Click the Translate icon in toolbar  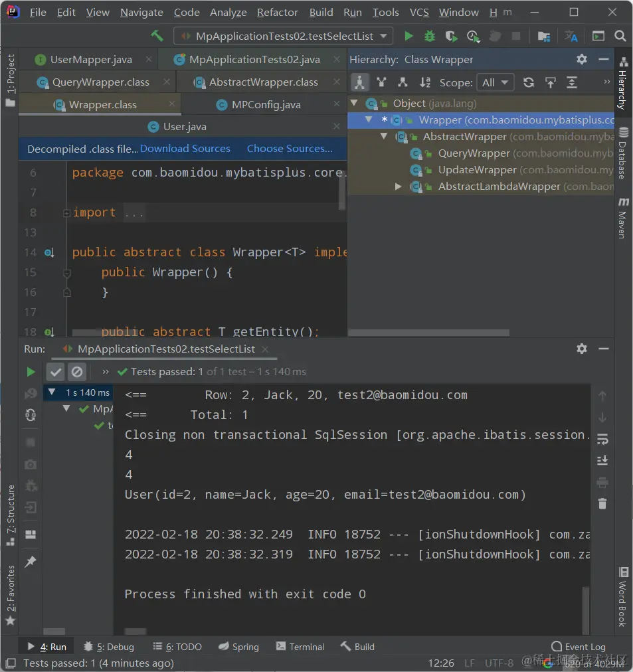(571, 37)
